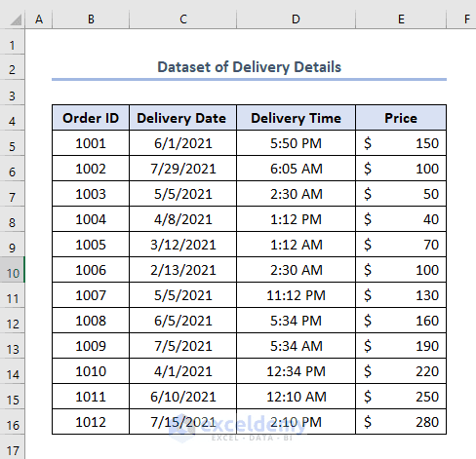
Task: Select column C header
Action: (183, 19)
